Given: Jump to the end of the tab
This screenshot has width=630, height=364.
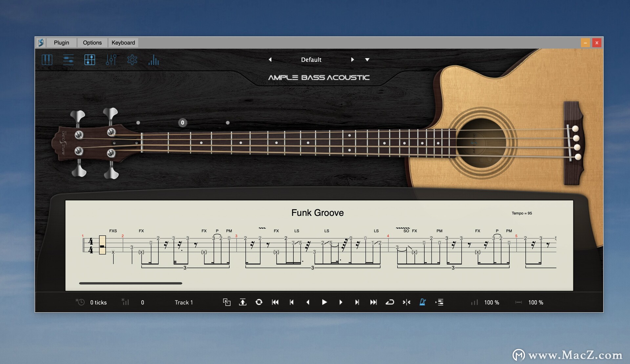Looking at the screenshot, I should [373, 302].
